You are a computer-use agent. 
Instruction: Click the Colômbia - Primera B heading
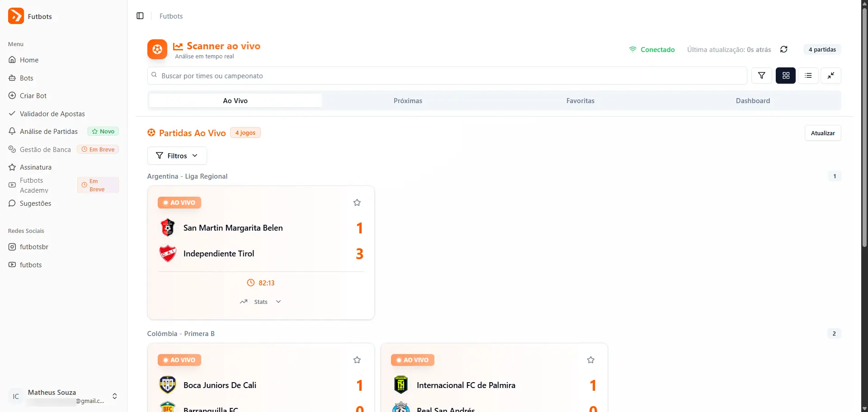tap(181, 333)
